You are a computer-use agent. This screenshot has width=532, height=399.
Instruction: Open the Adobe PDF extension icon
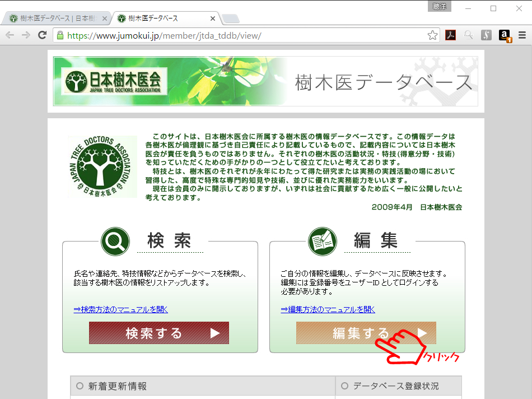[450, 35]
